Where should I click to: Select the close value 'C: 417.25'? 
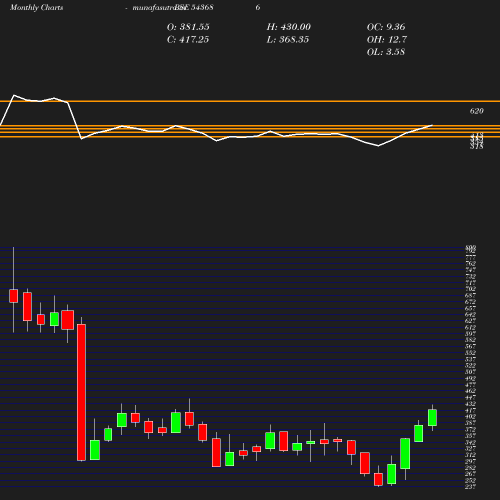[188, 40]
